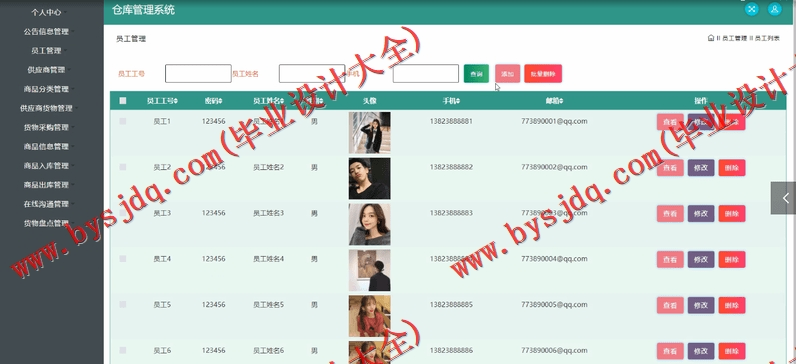Check the checkbox for 员工3 row
Viewport: 796px width, 364px height.
pyautogui.click(x=123, y=213)
